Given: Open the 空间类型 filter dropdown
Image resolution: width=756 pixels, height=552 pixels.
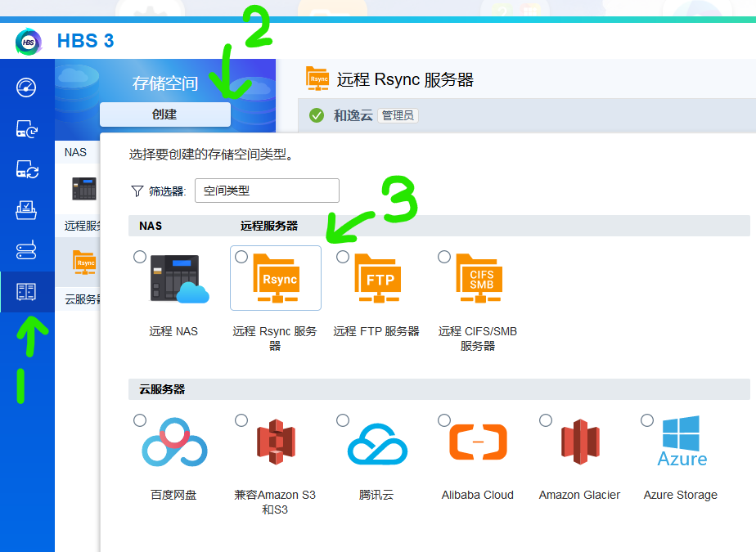Looking at the screenshot, I should [267, 191].
